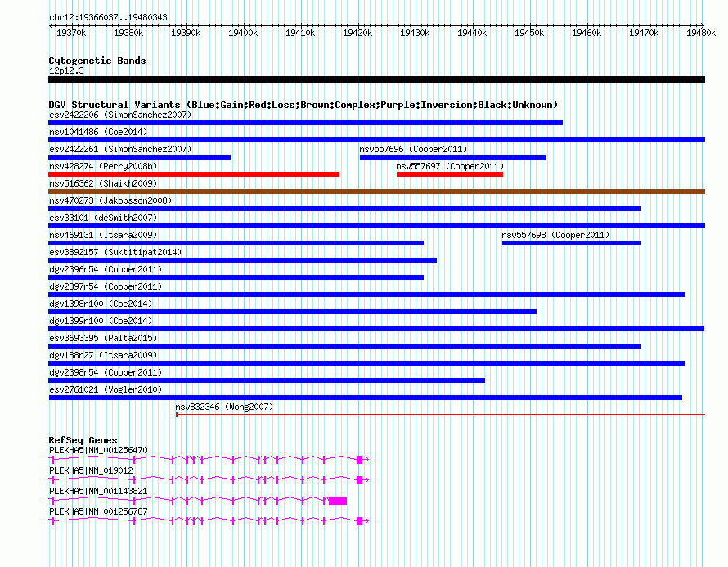Select the 12p12.3 band label
The height and width of the screenshot is (567, 728).
[66, 70]
